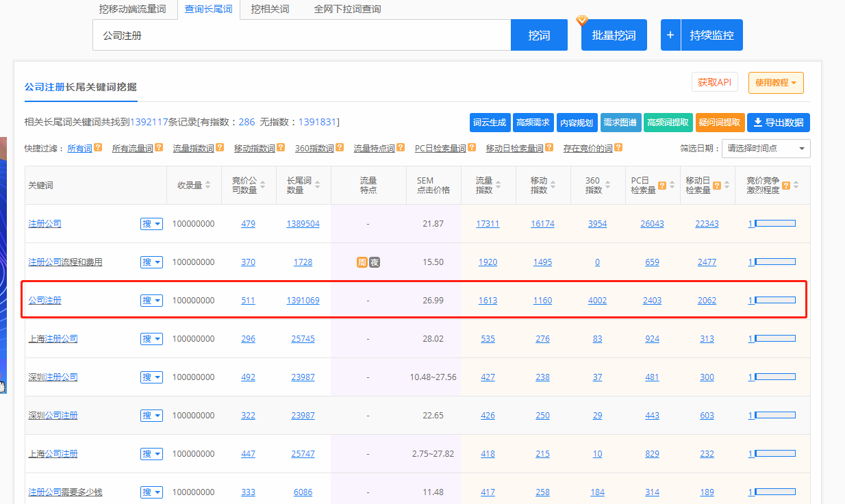Click the 持续监控 button
This screenshot has height=504, width=845.
pos(711,35)
